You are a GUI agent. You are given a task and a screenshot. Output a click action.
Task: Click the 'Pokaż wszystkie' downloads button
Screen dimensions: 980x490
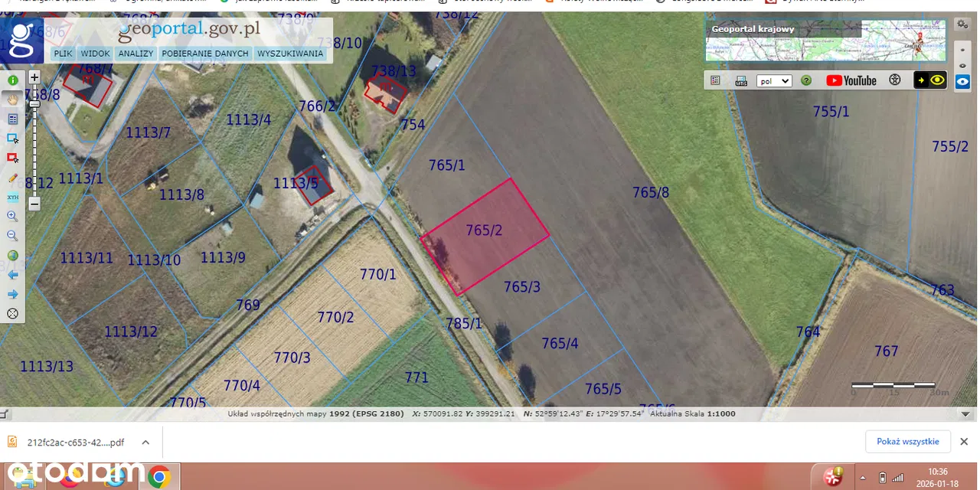(907, 442)
